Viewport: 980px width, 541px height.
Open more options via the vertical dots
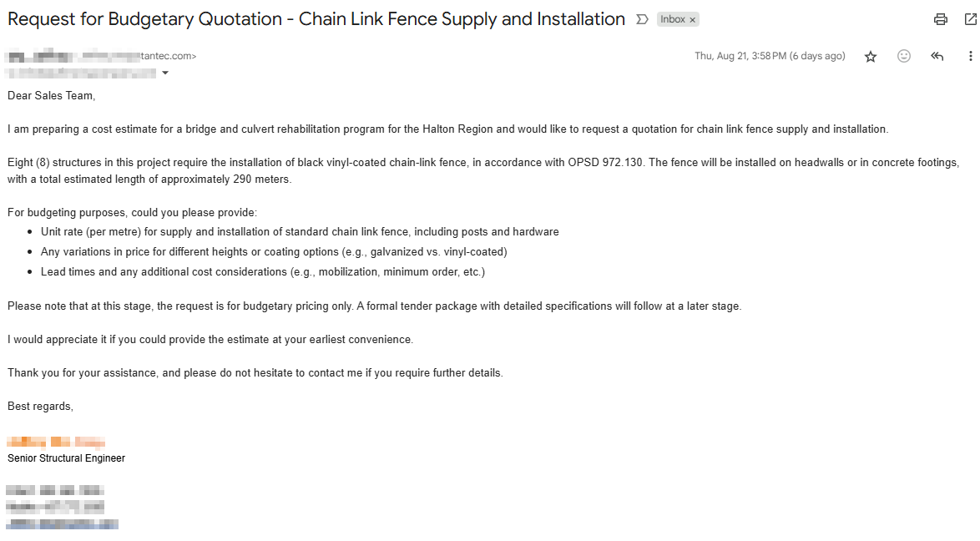[x=970, y=56]
